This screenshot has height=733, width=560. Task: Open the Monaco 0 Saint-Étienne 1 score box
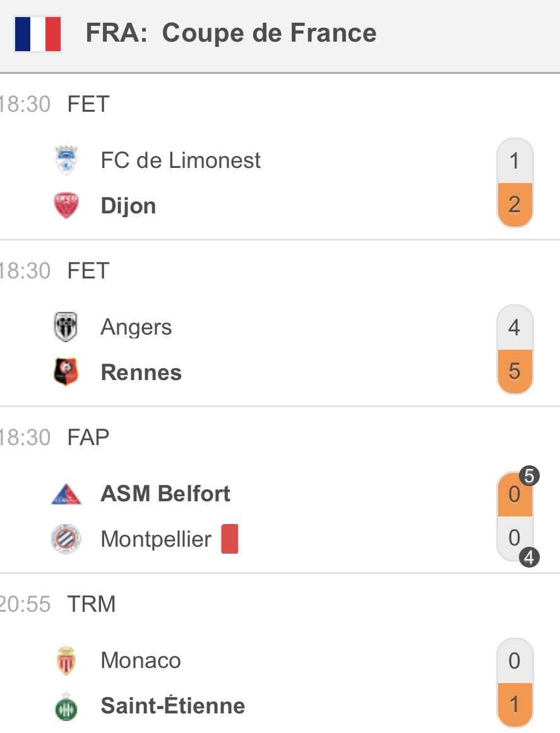(515, 682)
